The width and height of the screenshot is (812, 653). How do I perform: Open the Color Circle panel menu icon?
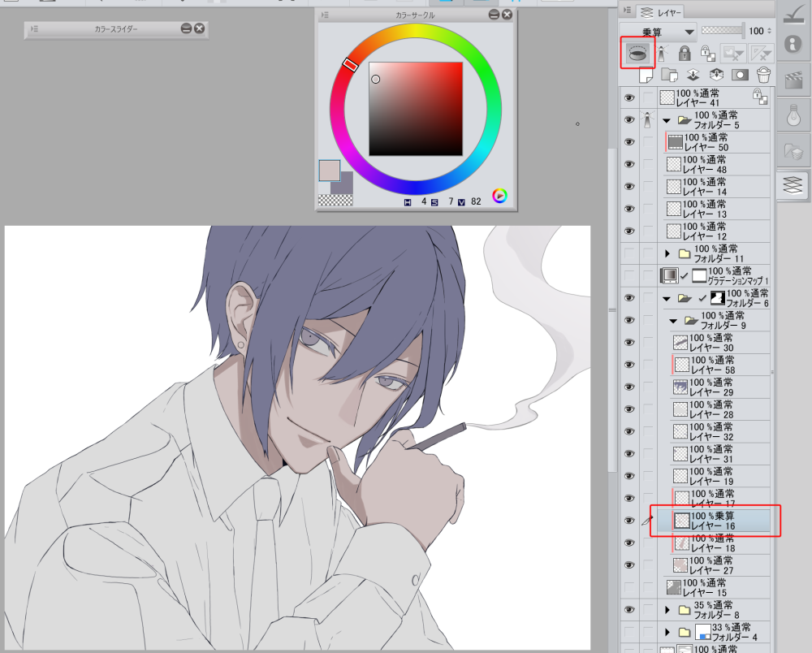pyautogui.click(x=325, y=15)
